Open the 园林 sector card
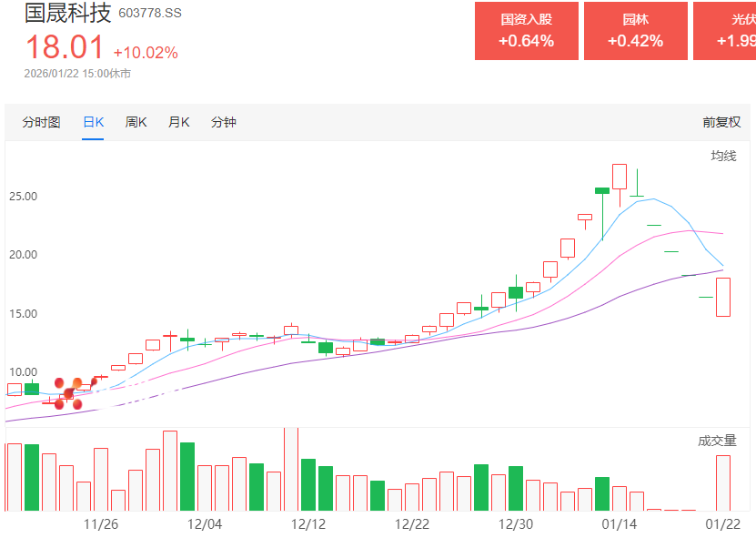The height and width of the screenshot is (538, 756). pos(635,31)
